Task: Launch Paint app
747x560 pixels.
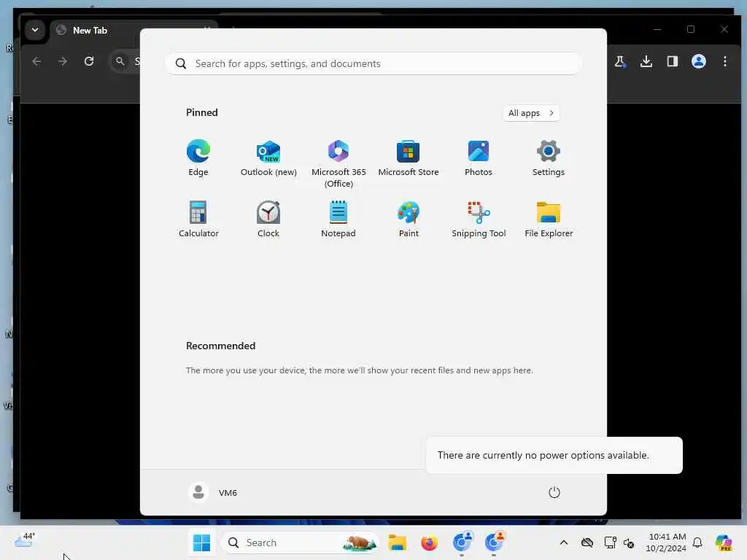Action: pyautogui.click(x=409, y=219)
